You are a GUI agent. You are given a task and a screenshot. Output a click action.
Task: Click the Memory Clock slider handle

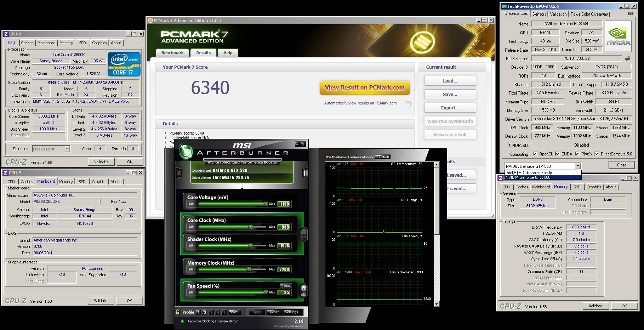pyautogui.click(x=249, y=269)
